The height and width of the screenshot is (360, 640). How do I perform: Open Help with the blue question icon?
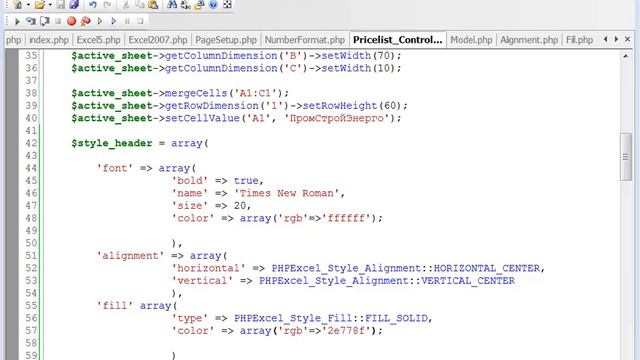pyautogui.click(x=213, y=5)
